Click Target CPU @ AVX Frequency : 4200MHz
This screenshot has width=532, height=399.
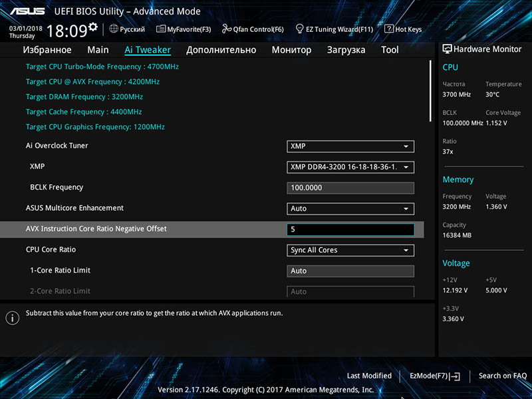click(x=92, y=82)
